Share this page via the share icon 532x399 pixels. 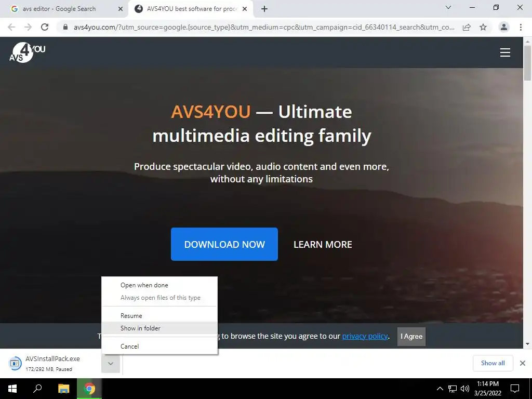point(467,27)
